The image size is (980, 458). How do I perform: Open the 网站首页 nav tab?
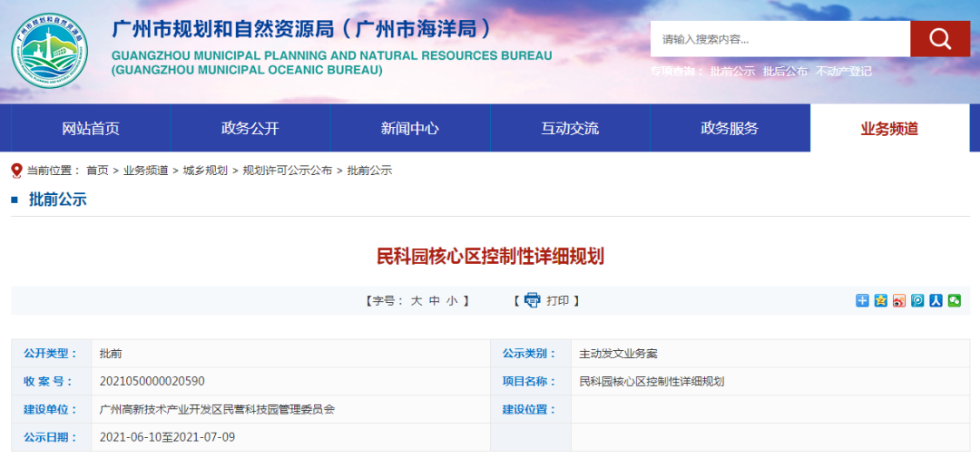91,128
